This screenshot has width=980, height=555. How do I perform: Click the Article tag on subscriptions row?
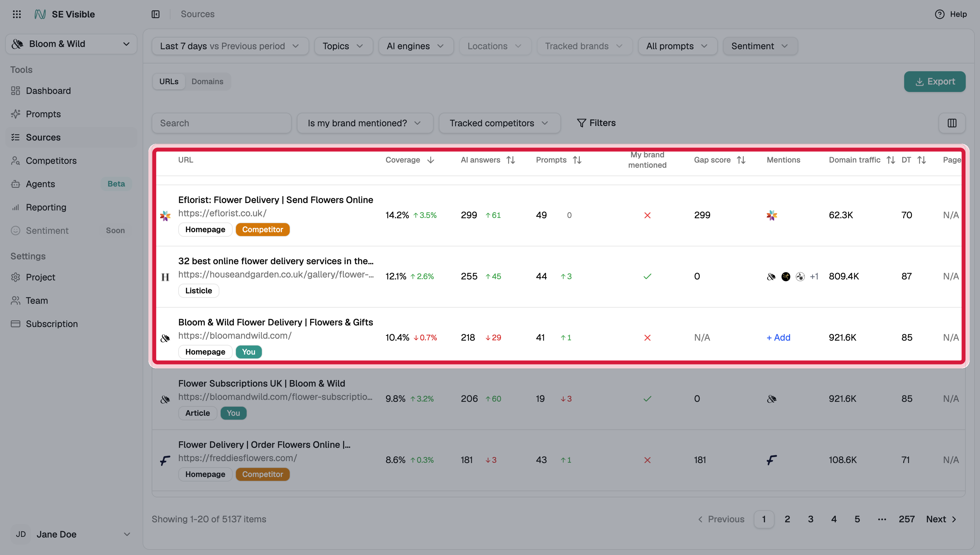tap(197, 413)
